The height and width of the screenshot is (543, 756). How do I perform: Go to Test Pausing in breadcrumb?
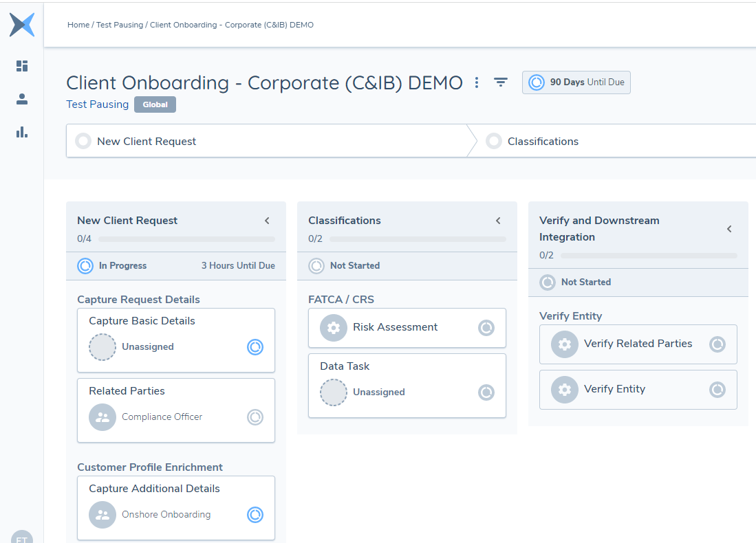tap(120, 25)
